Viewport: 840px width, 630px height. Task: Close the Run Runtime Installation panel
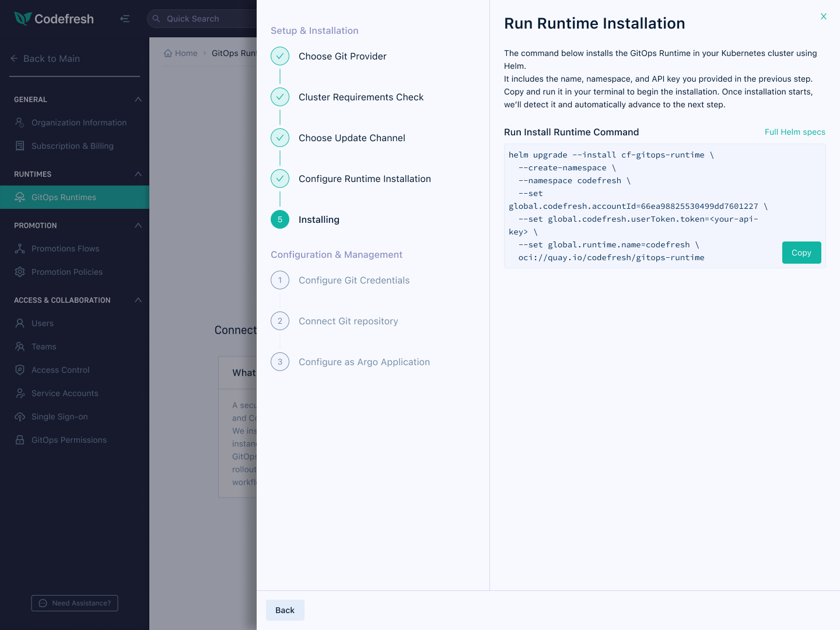[x=824, y=16]
